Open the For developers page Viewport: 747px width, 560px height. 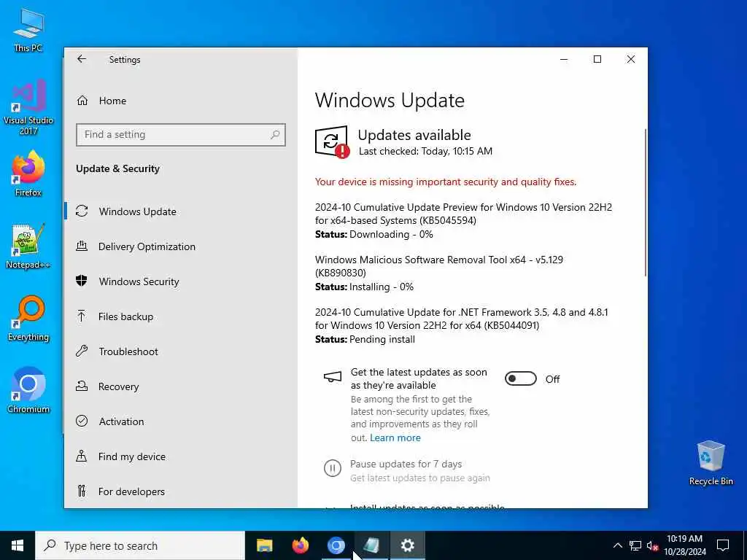pyautogui.click(x=181, y=491)
